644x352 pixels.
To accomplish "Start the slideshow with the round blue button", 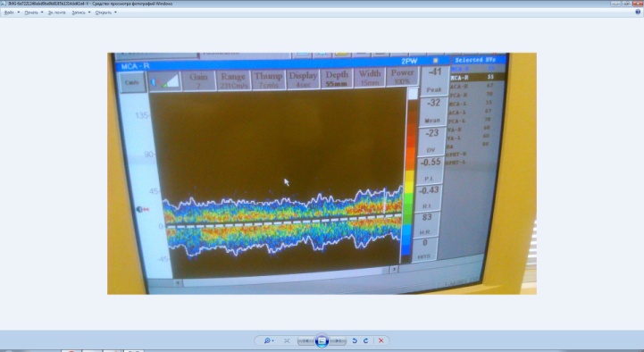I will pos(322,340).
